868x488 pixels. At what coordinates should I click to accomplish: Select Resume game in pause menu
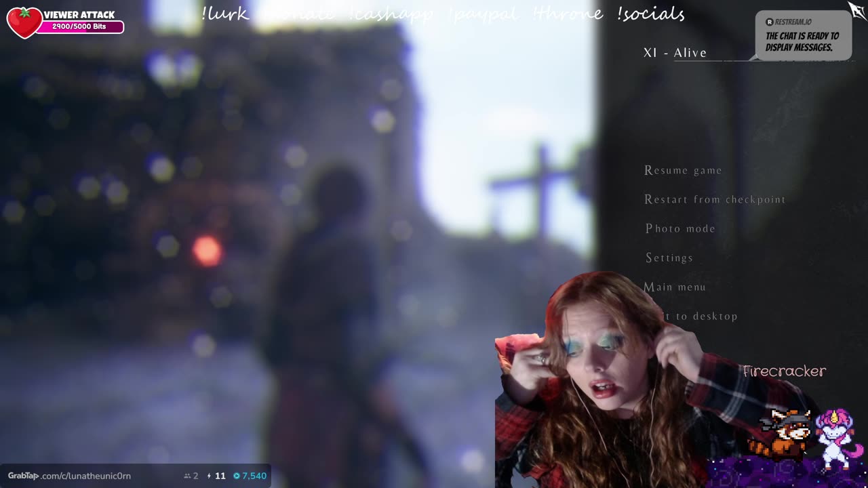683,170
